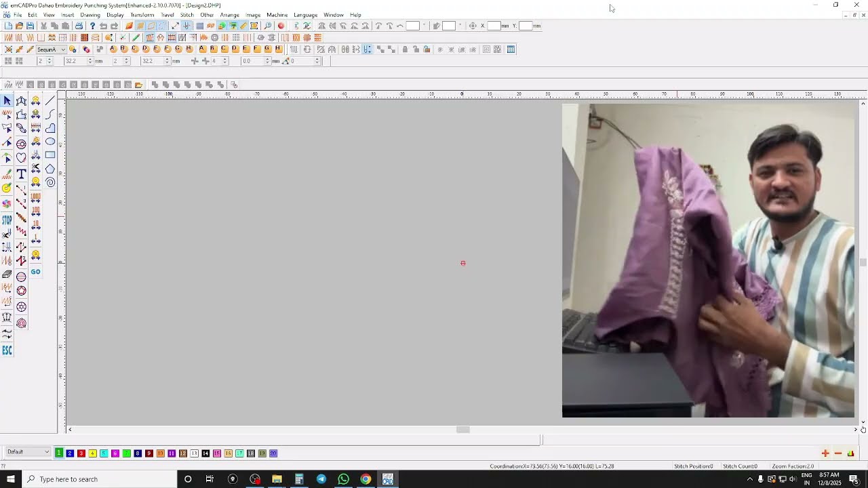The image size is (868, 488).
Task: Click the ESC tool icon
Action: tap(7, 350)
